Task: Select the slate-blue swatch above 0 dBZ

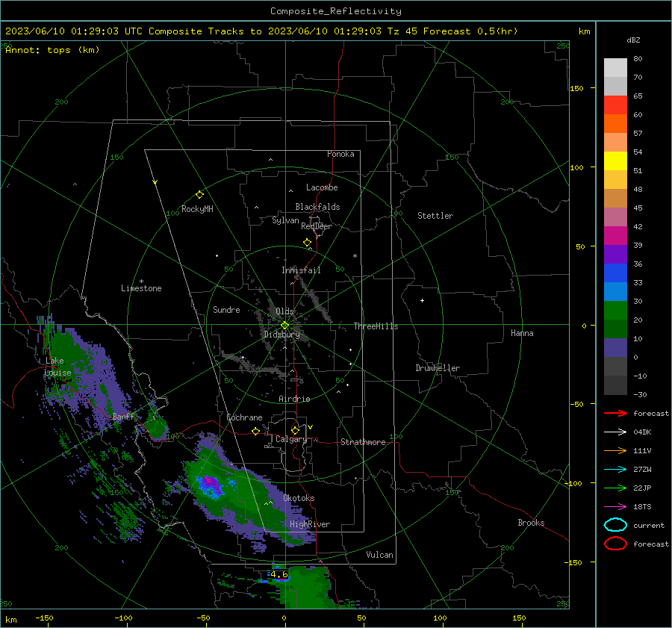Action: 615,347
